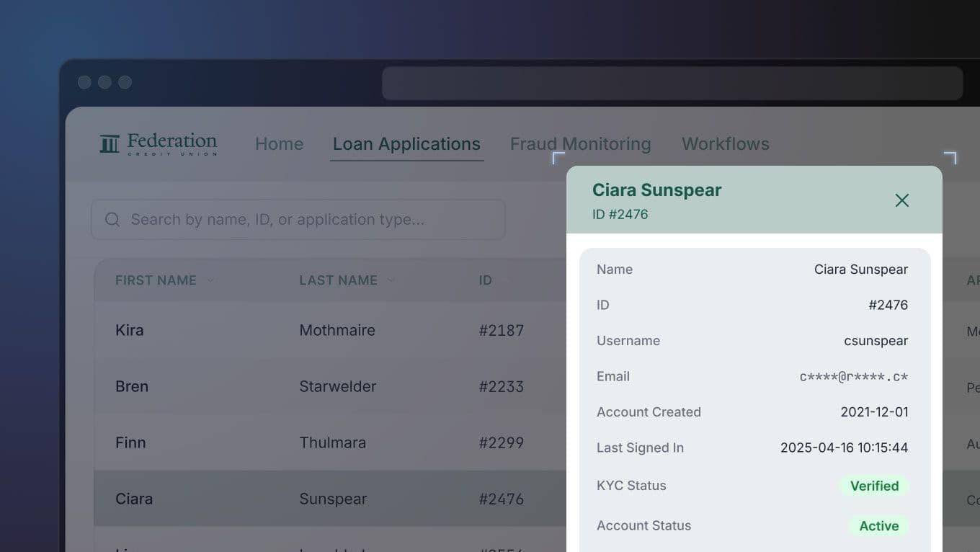Click the Account Created label

(649, 412)
